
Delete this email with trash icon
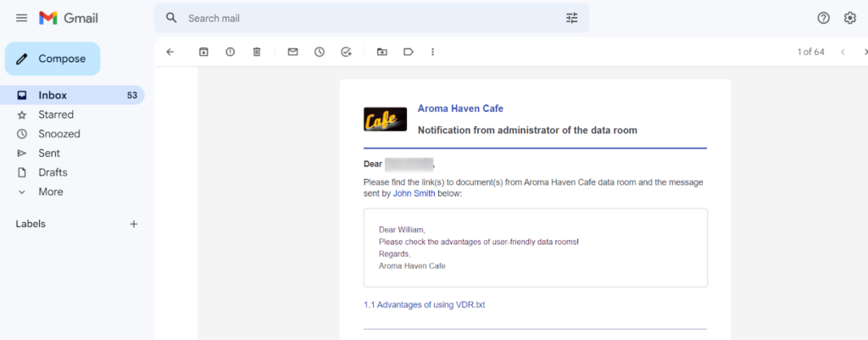coord(257,52)
